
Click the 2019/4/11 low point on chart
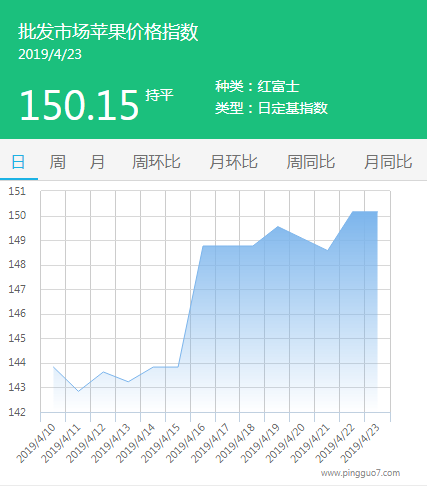click(x=78, y=391)
